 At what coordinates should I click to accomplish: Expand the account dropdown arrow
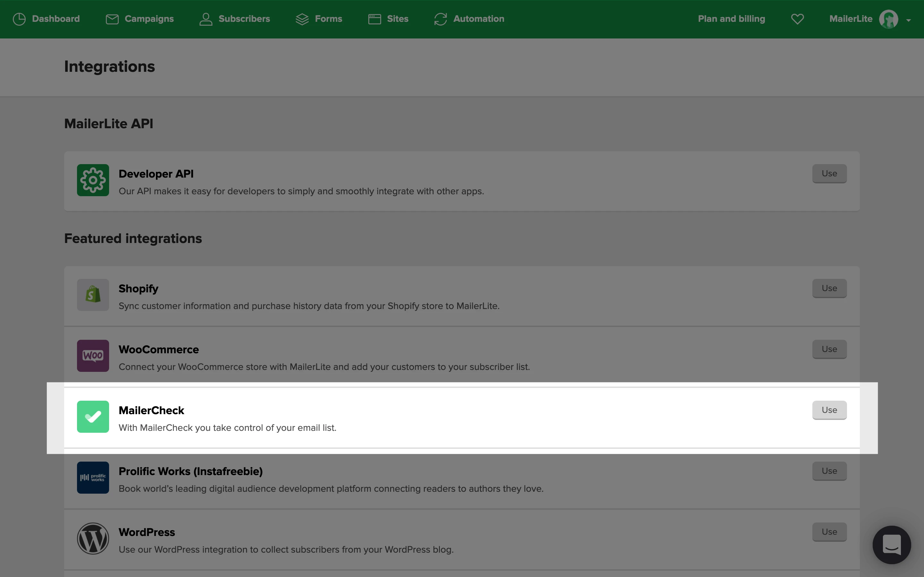908,20
